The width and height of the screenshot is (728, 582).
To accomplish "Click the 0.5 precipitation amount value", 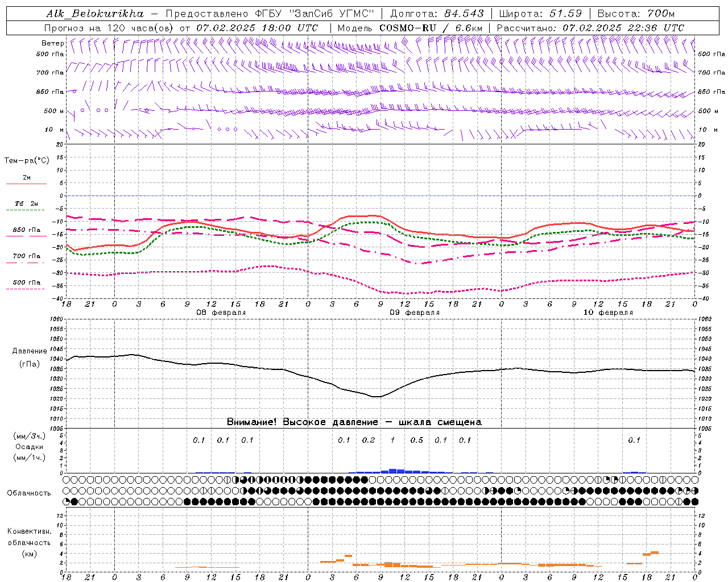I will click(417, 440).
